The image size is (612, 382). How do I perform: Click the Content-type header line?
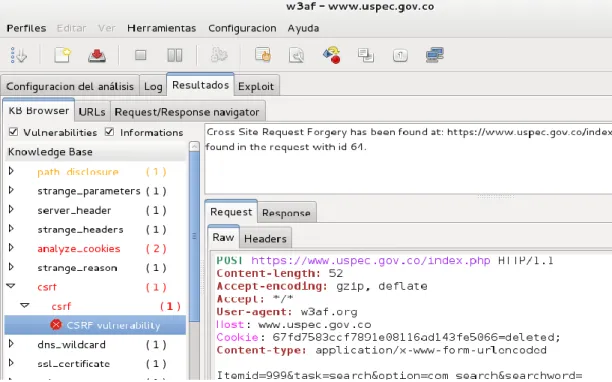[381, 350]
